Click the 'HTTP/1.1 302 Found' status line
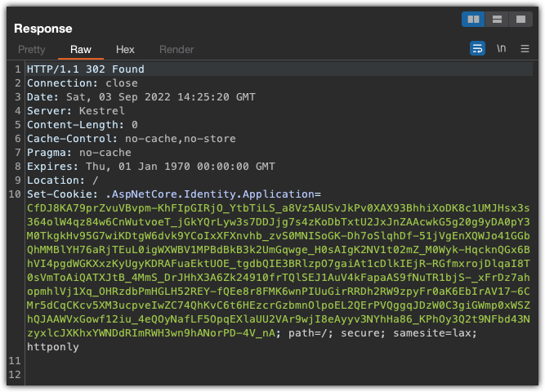Screen dimensions: 545x392 [x=86, y=69]
